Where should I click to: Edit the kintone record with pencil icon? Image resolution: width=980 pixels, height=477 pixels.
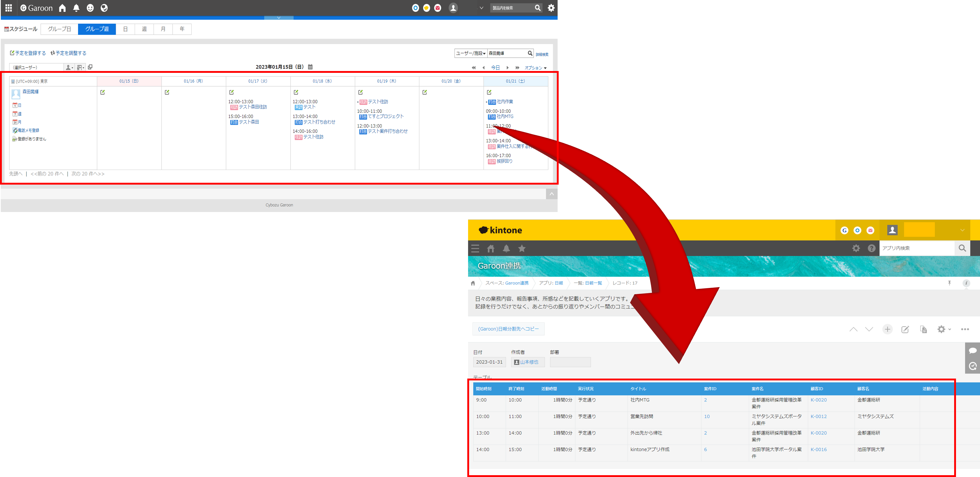(905, 329)
